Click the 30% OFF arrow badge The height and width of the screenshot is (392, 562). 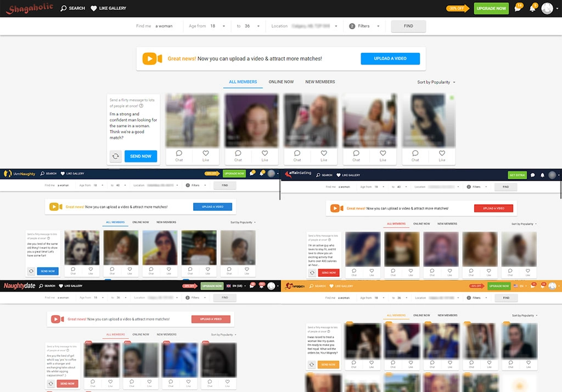pos(457,8)
